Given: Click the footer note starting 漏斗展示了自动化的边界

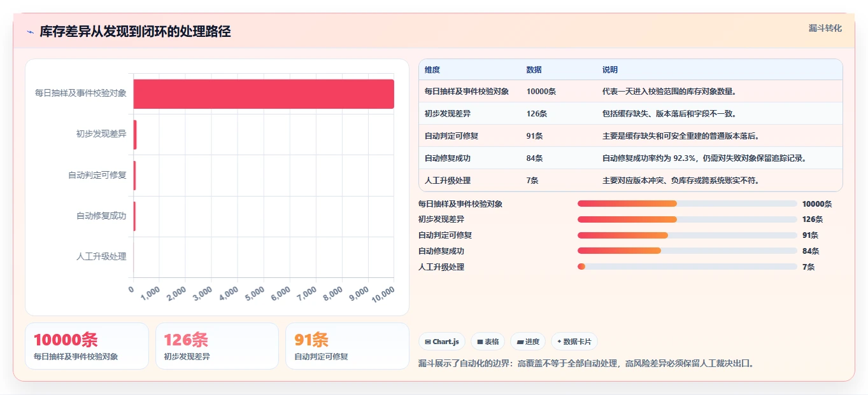Looking at the screenshot, I should coord(586,364).
